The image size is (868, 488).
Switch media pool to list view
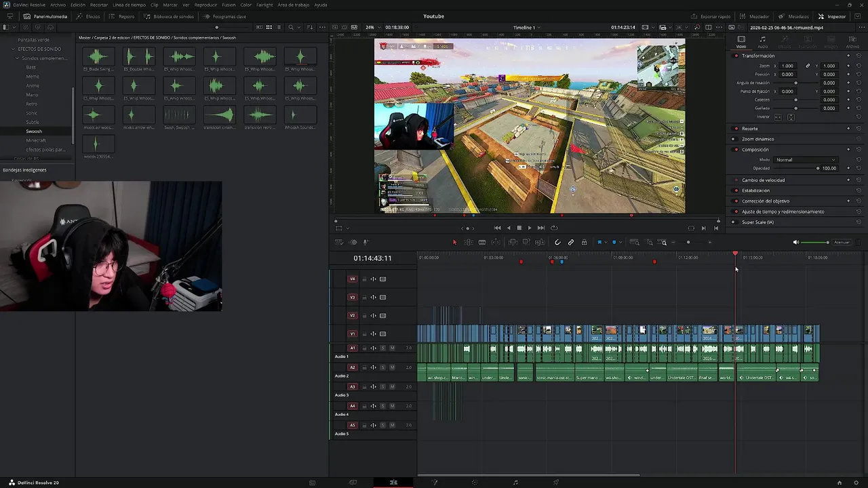pyautogui.click(x=279, y=27)
